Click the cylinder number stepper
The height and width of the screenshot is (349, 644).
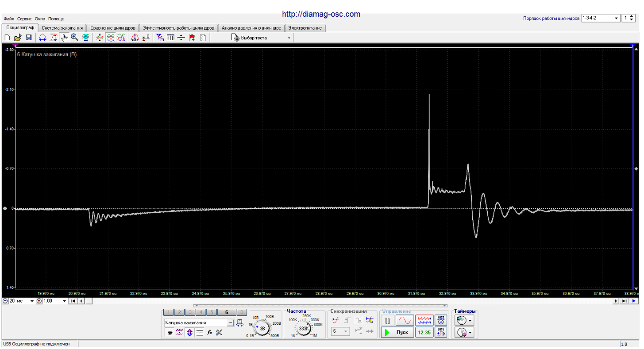tap(631, 18)
